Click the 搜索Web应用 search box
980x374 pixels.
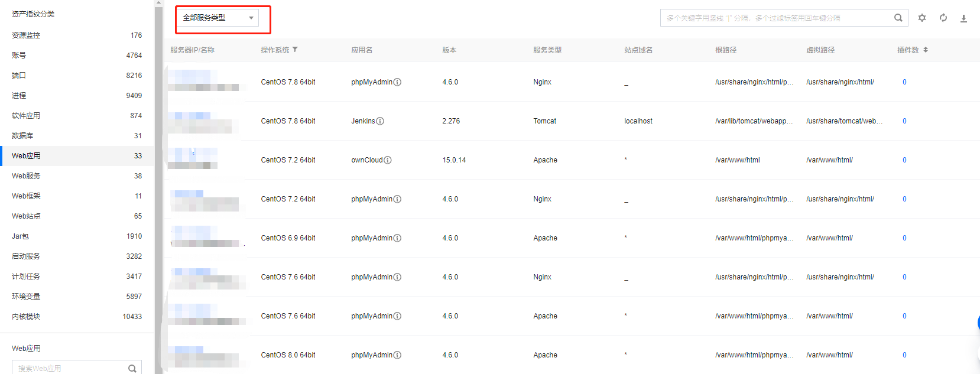(x=71, y=368)
